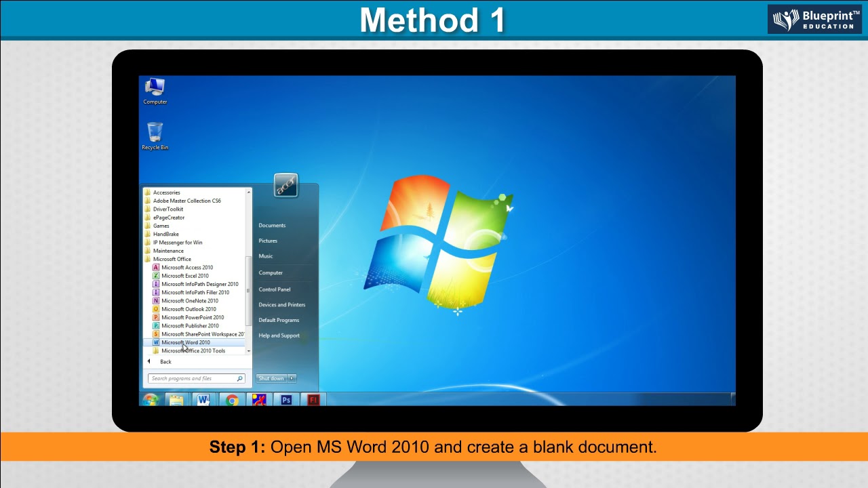Open the Computer desktop icon
This screenshot has width=868, height=488.
pos(155,91)
